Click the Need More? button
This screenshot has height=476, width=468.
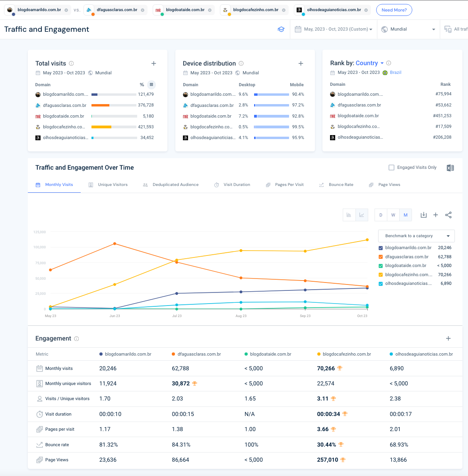(x=394, y=10)
